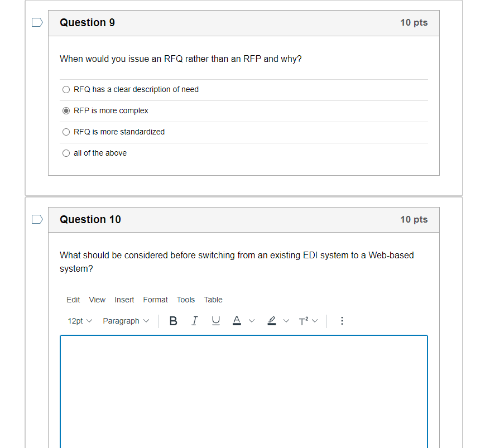This screenshot has height=448, width=490.
Task: Select the 'RFQ has a clear description of need' option
Action: [x=66, y=89]
